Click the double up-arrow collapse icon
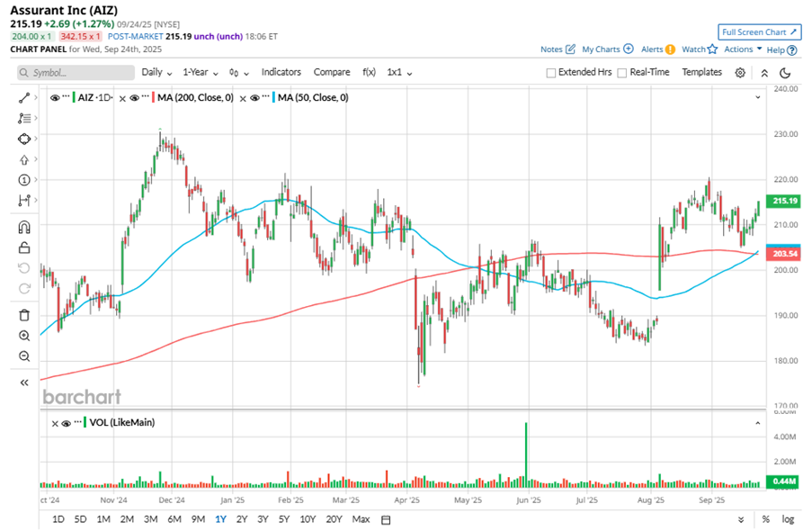812x531 pixels. (x=764, y=73)
